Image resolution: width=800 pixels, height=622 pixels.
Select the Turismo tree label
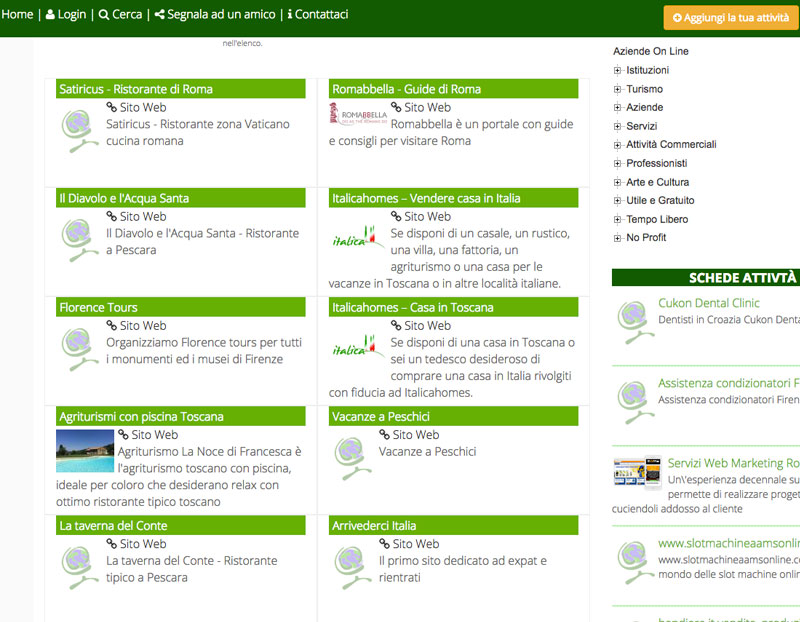point(644,89)
